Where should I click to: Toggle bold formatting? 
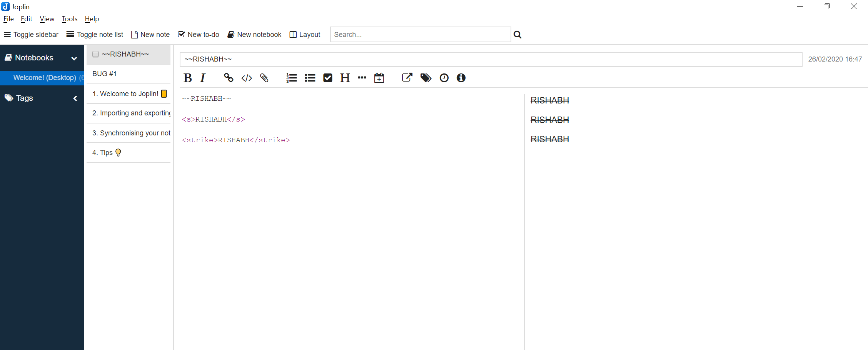(187, 78)
